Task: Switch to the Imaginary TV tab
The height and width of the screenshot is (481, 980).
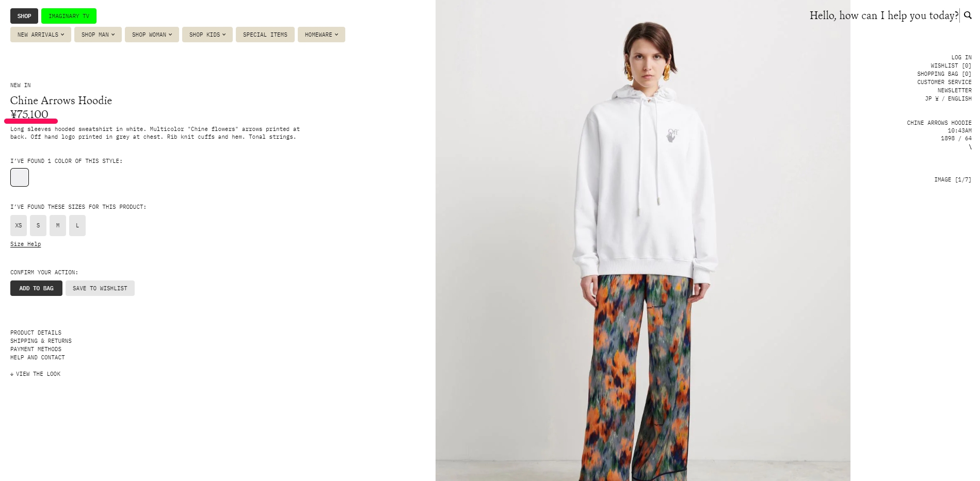Action: (x=69, y=16)
